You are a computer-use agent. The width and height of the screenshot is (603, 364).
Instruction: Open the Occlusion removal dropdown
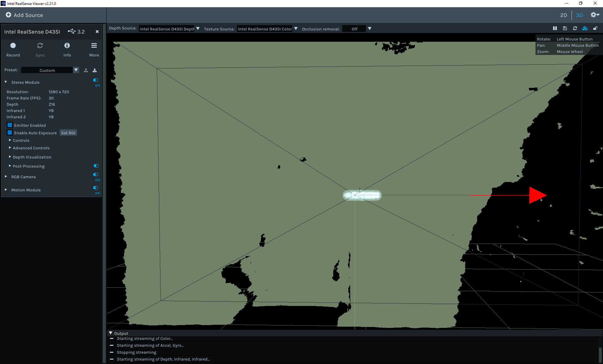(x=357, y=29)
